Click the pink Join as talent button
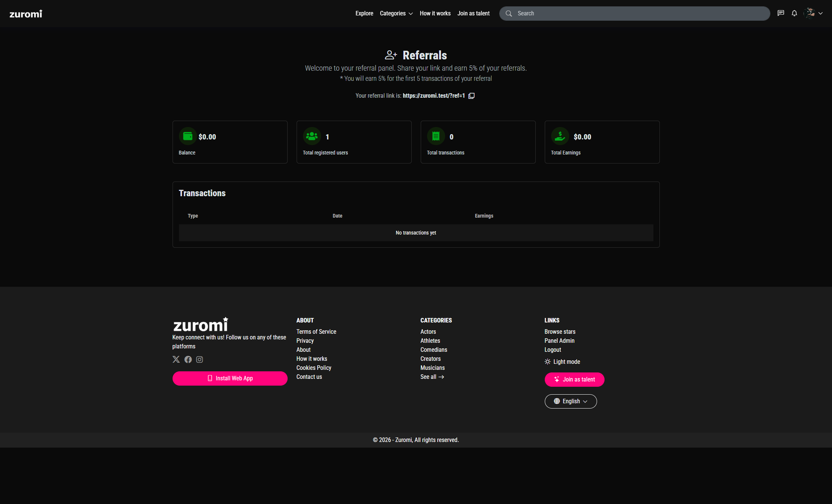832x504 pixels. click(x=574, y=380)
